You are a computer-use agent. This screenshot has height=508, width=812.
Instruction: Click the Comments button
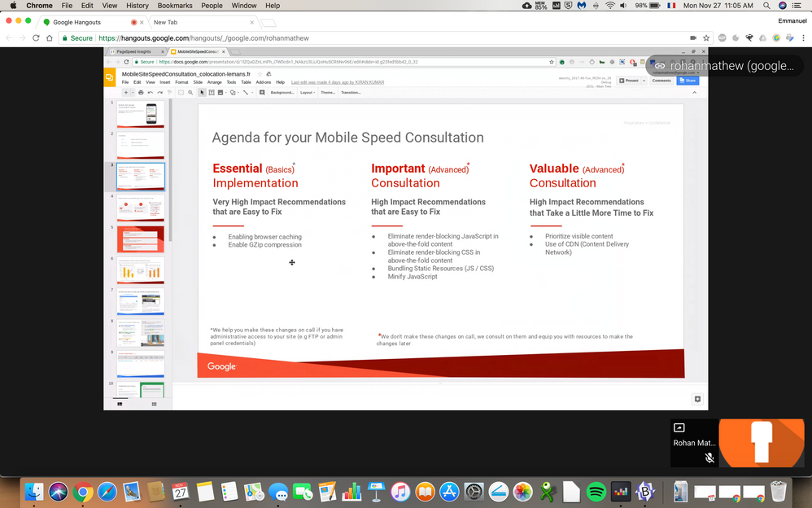coord(661,81)
